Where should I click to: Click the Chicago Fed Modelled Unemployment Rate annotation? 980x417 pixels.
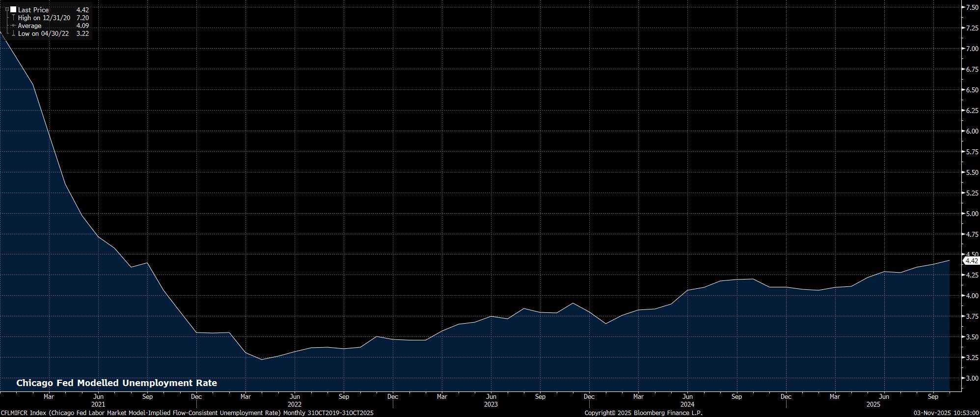click(x=116, y=383)
